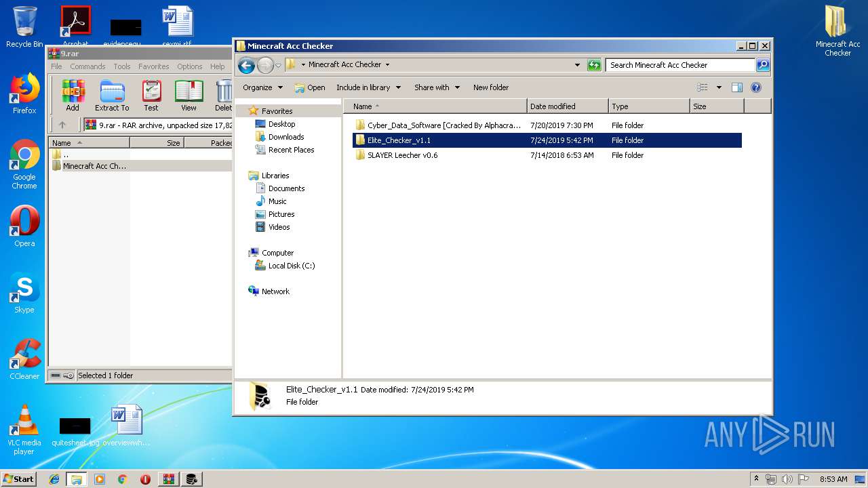Open the WinRAR Favorites menu

[154, 66]
